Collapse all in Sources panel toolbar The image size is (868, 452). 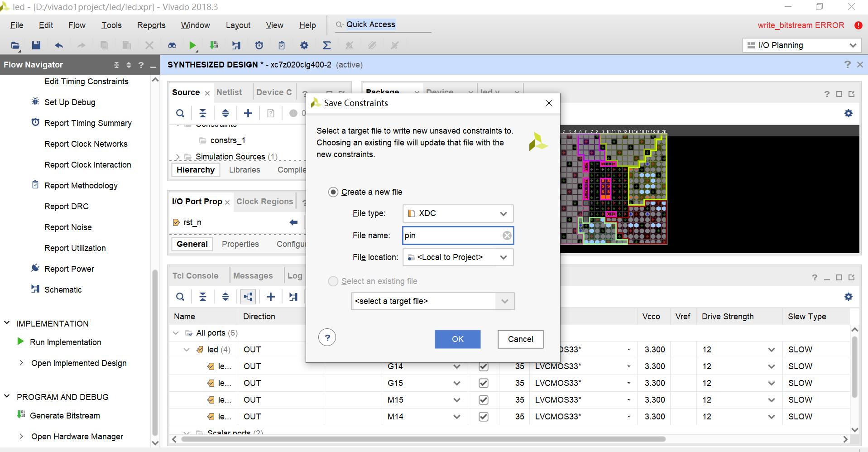pyautogui.click(x=203, y=113)
